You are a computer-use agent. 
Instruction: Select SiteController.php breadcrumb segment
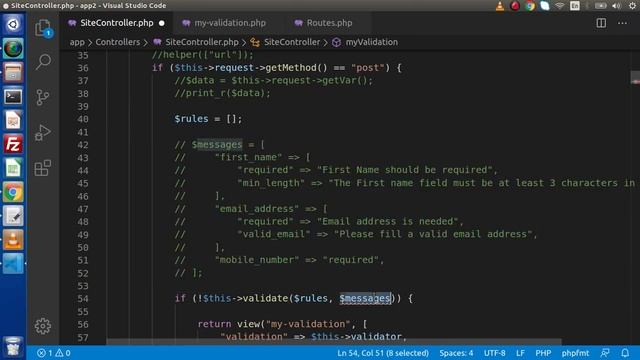click(x=196, y=42)
